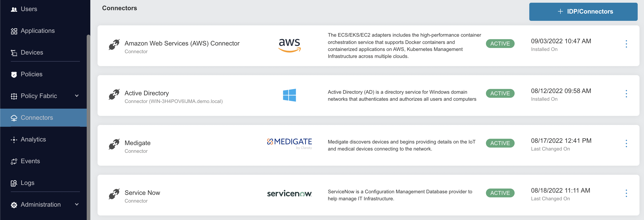Click the AWS logo icon
The width and height of the screenshot is (644, 220).
click(x=289, y=45)
